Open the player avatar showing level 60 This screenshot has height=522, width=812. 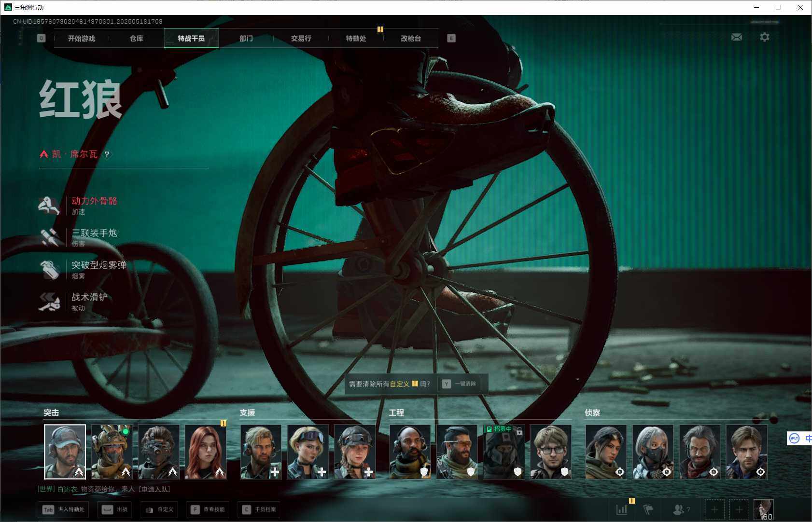(x=763, y=509)
